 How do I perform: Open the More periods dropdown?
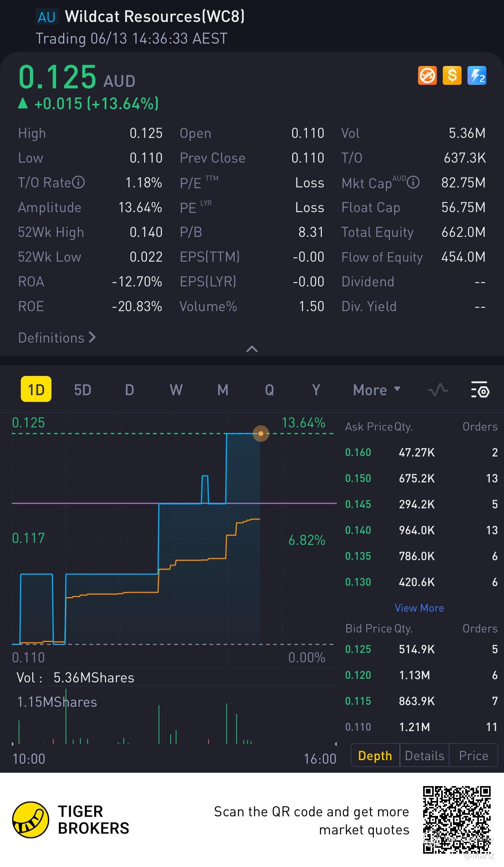tap(376, 390)
